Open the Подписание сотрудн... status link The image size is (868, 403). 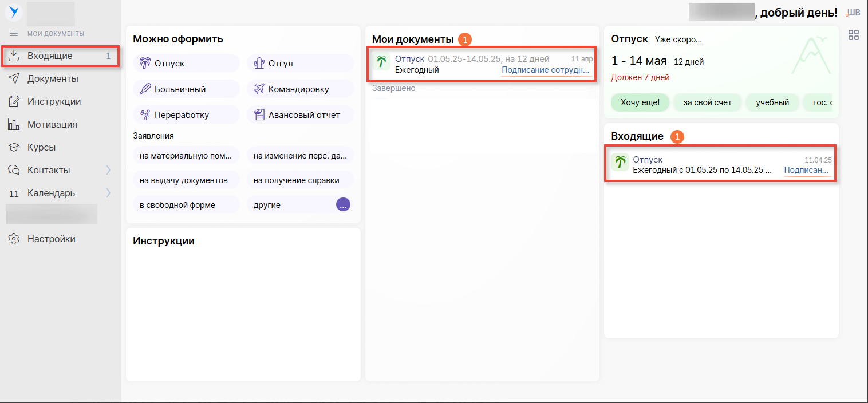[x=545, y=70]
